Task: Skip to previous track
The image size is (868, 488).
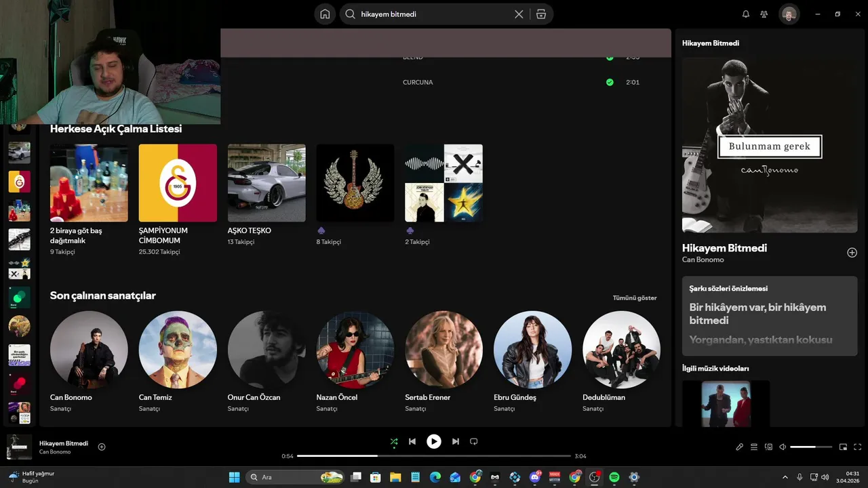Action: coord(412,442)
